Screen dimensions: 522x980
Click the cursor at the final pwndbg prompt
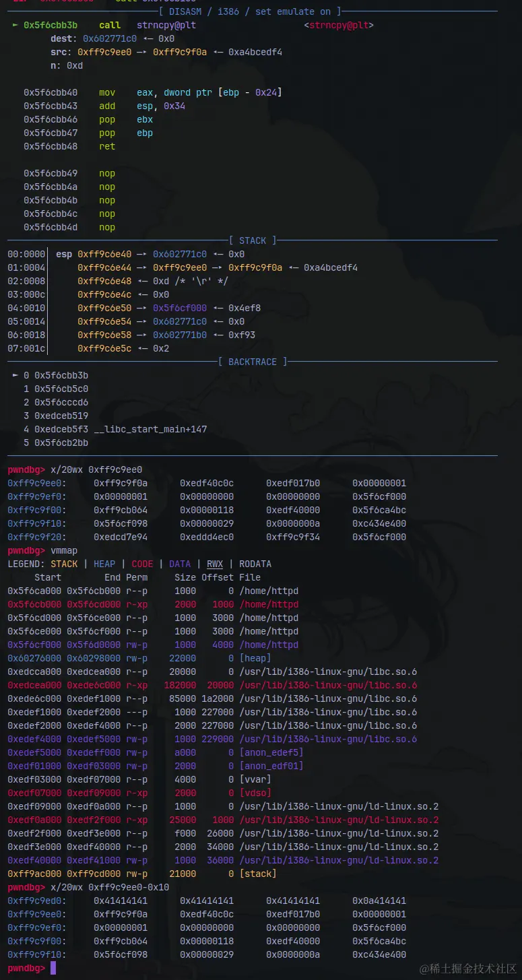click(53, 968)
